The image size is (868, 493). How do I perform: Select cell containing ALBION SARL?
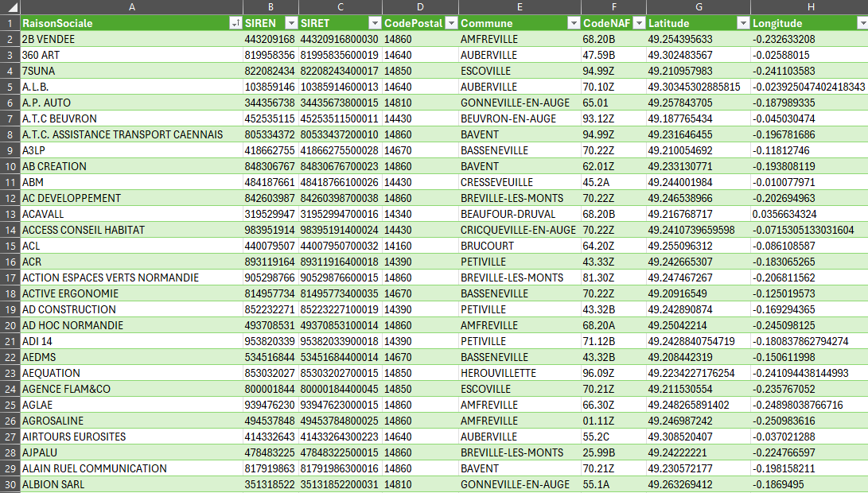pos(132,484)
